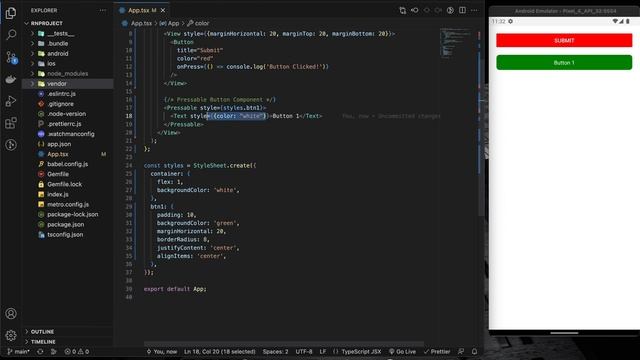Open the GitLens view icon below Extensions
This screenshot has width=640, height=360.
pos(11,145)
